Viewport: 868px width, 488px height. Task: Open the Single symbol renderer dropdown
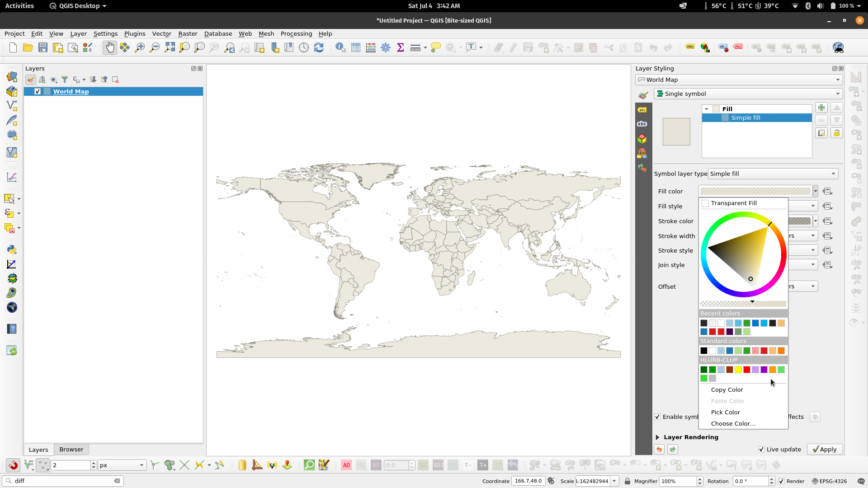click(748, 94)
